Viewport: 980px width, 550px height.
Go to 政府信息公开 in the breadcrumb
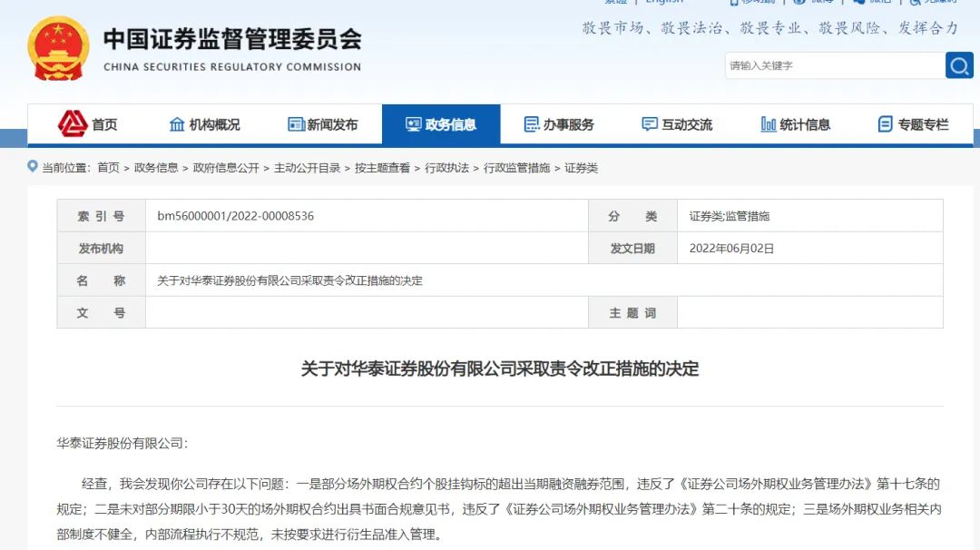pos(226,168)
